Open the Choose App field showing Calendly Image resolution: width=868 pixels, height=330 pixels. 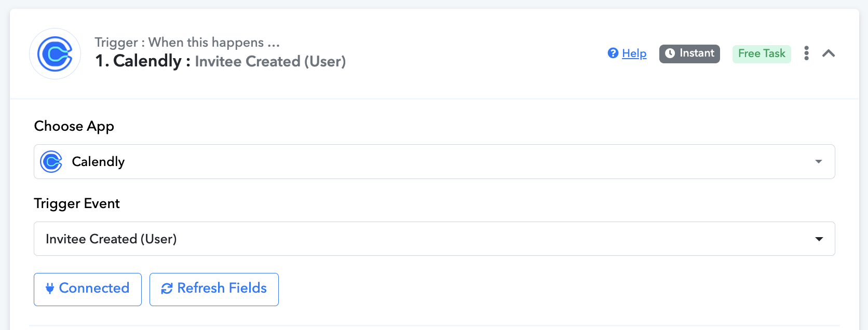(415, 162)
